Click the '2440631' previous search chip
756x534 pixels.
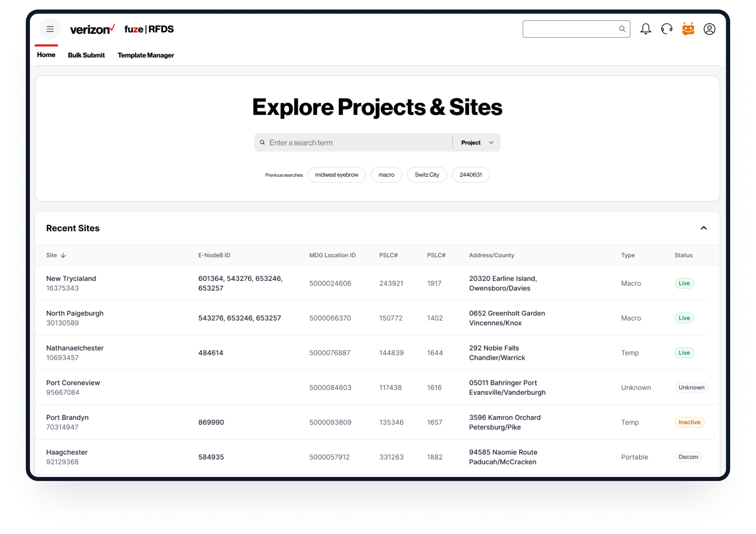(x=470, y=175)
